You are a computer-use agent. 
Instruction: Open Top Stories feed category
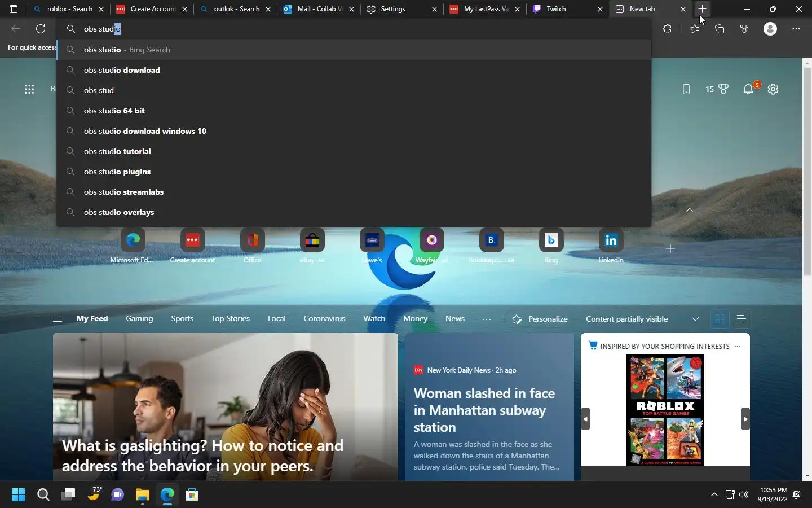tap(231, 318)
